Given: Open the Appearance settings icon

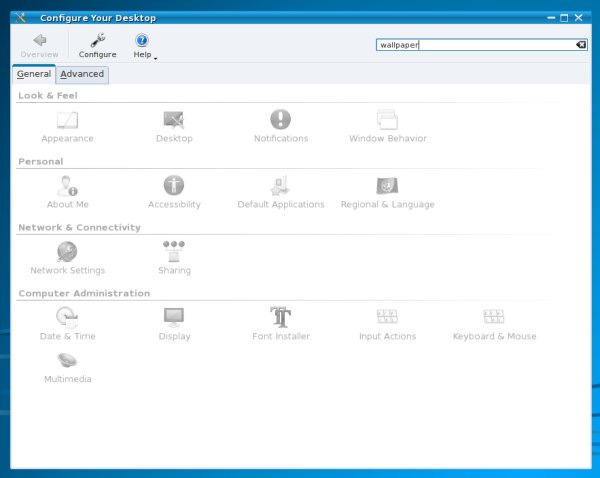Looking at the screenshot, I should [x=67, y=127].
